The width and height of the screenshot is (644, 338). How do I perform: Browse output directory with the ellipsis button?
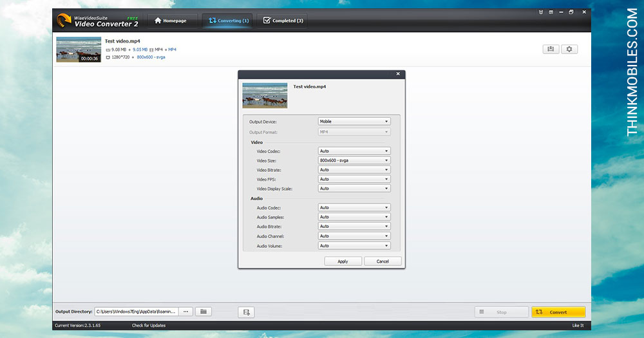point(185,312)
